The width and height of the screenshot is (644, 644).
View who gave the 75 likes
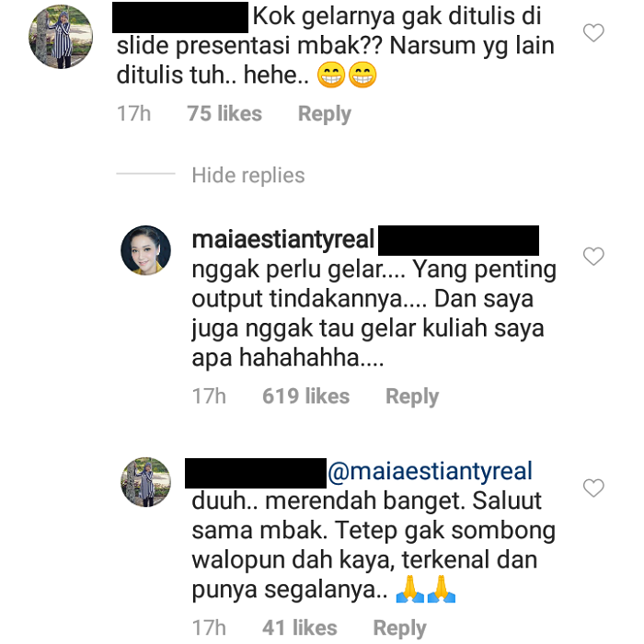click(224, 113)
